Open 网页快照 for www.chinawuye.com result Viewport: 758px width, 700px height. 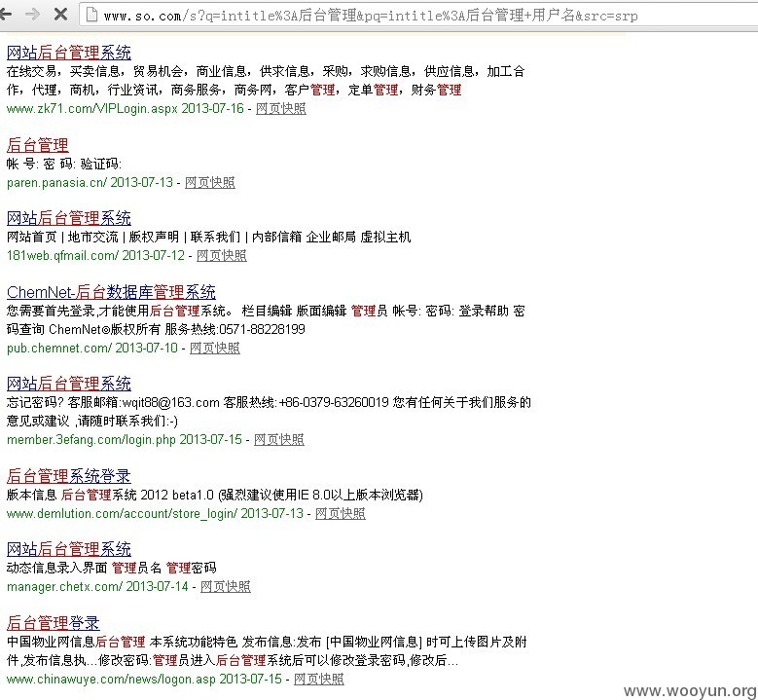point(319,679)
